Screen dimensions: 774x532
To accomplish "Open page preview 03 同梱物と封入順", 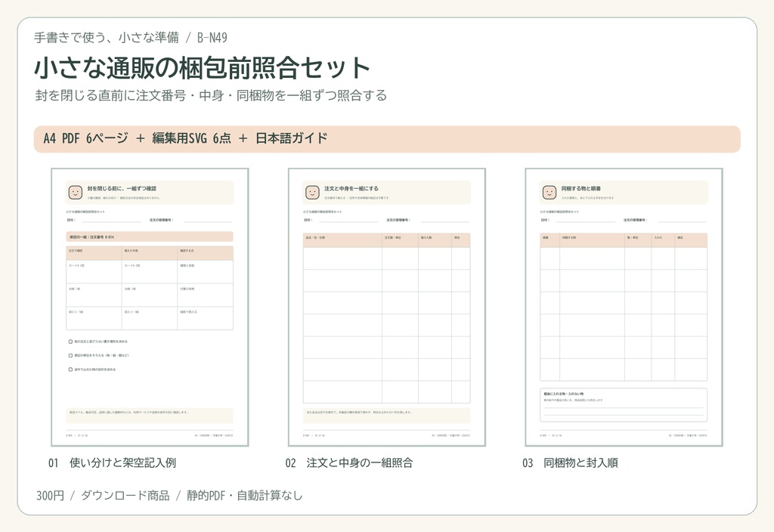I will [x=624, y=307].
